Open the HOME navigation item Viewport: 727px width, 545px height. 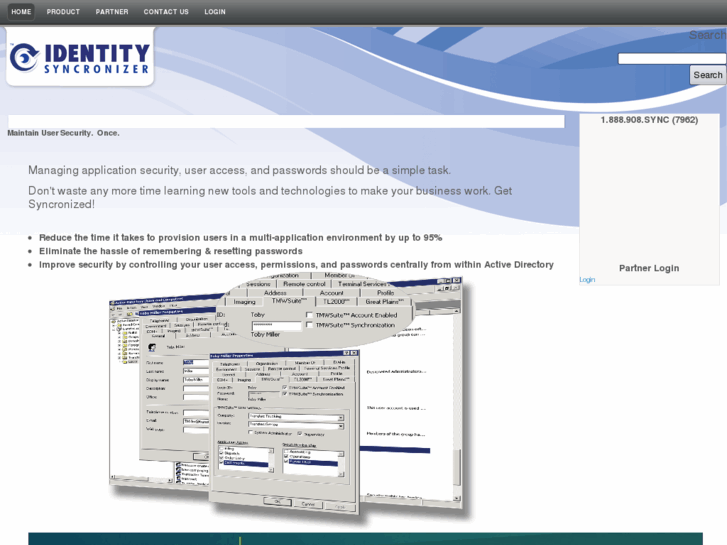21,12
